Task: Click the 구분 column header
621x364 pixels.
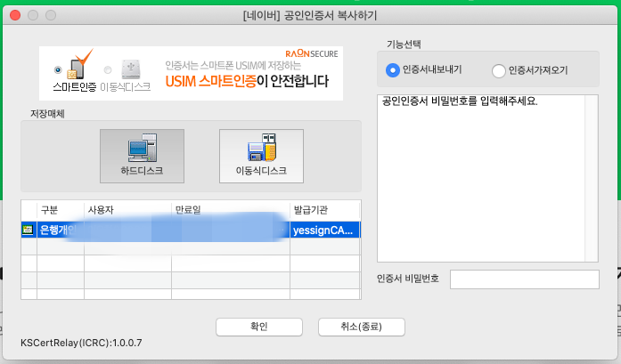Action: pos(61,210)
